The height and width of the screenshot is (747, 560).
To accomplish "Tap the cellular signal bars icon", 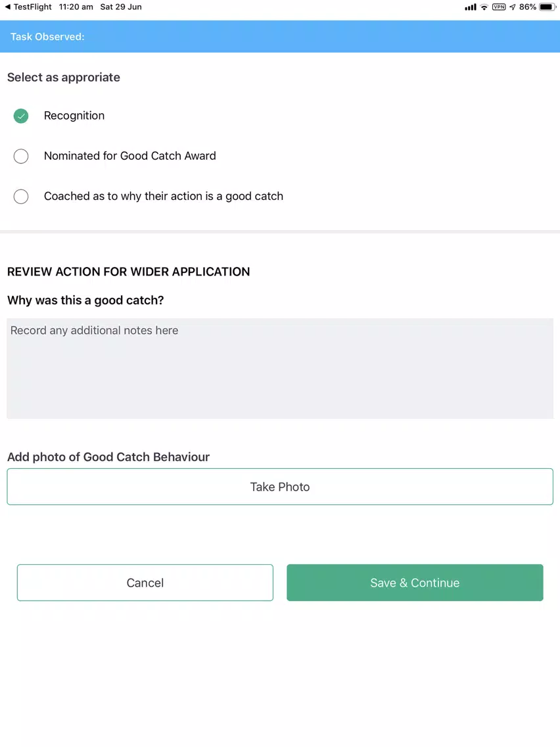I will [471, 7].
